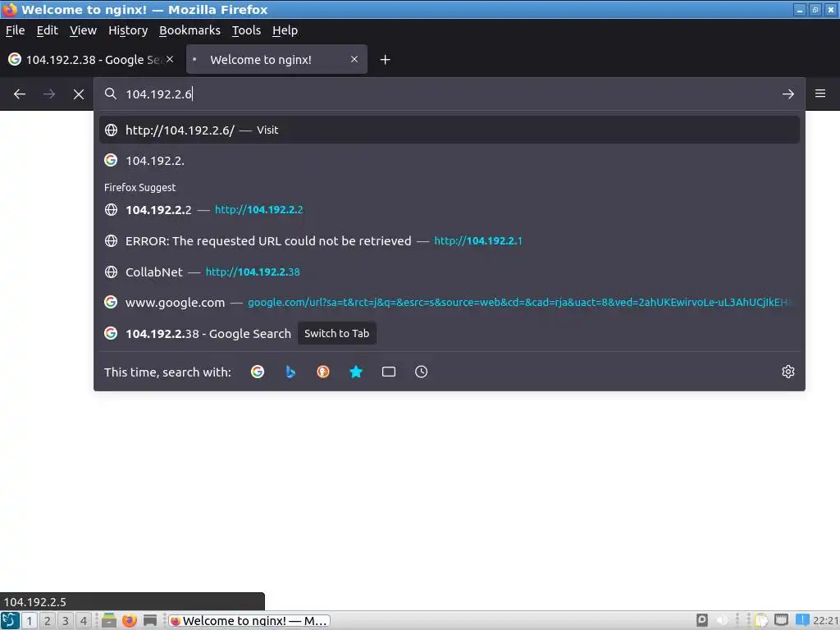Click the forward arrow navigation button
The height and width of the screenshot is (630, 840).
coord(49,94)
